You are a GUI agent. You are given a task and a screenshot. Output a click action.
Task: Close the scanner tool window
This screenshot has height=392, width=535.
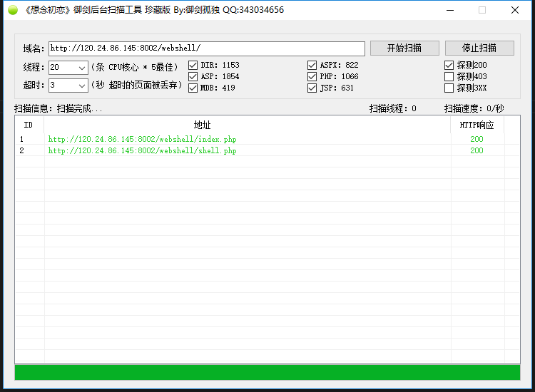(x=514, y=10)
